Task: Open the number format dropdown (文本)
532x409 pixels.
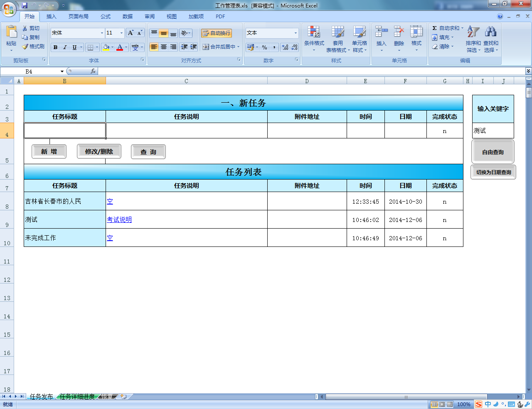Action: coord(296,33)
